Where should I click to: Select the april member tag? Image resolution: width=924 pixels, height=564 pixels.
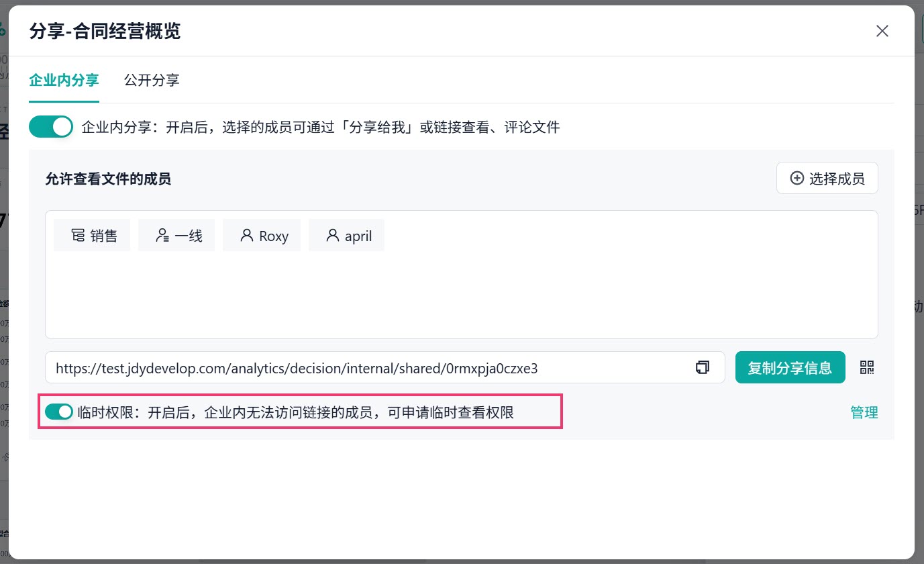(346, 235)
